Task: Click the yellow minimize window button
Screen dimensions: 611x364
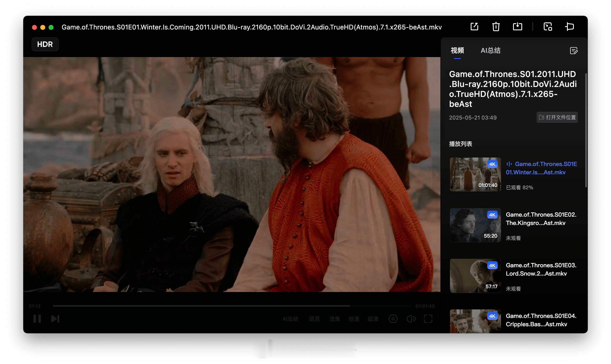Action: point(43,27)
